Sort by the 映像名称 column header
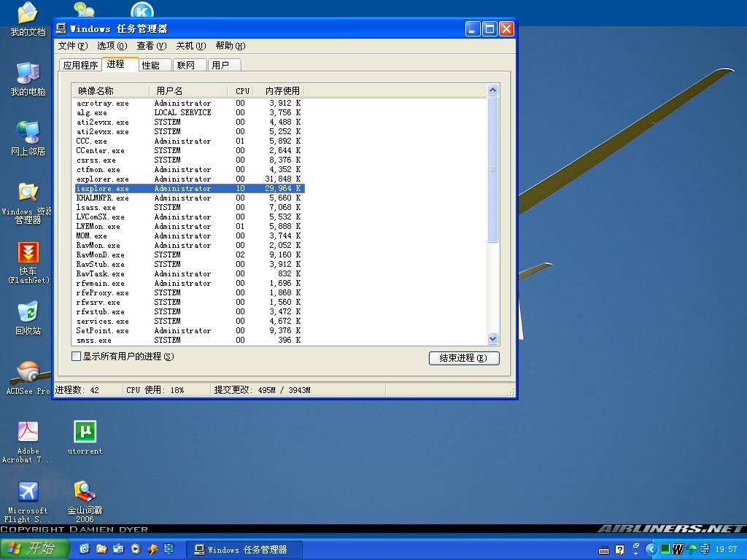The width and height of the screenshot is (747, 560). [110, 90]
